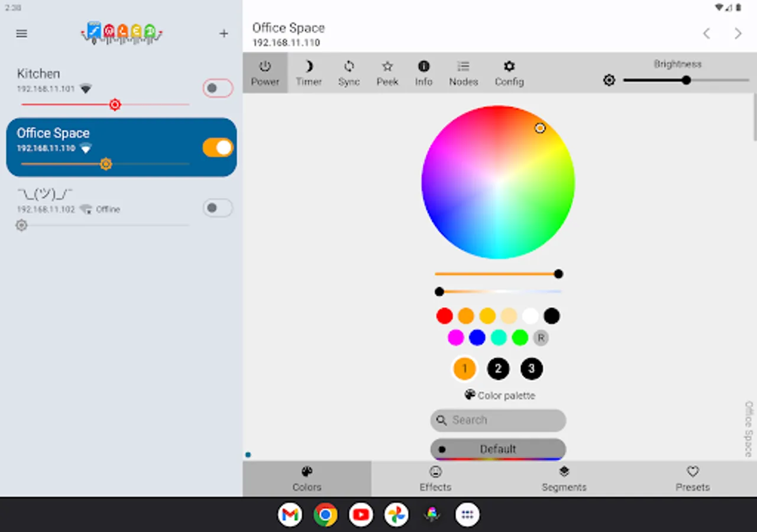757x532 pixels.
Task: Click the Office Space title in header
Action: [289, 28]
